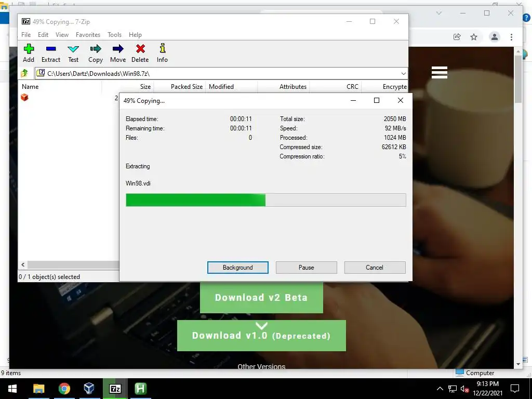Viewport: 532px width, 399px height.
Task: Click the Win98.vdi filename text
Action: tap(138, 183)
